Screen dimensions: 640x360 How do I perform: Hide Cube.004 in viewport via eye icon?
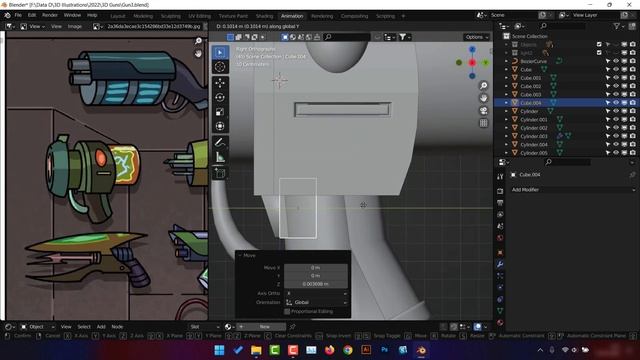point(616,103)
